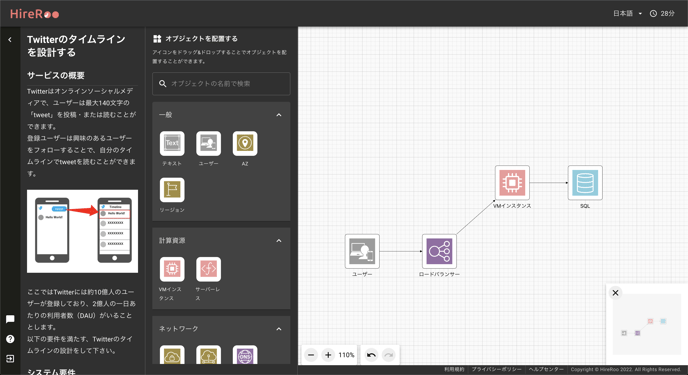The width and height of the screenshot is (688, 375).
Task: Click the 28分 remaining time text
Action: coord(667,14)
